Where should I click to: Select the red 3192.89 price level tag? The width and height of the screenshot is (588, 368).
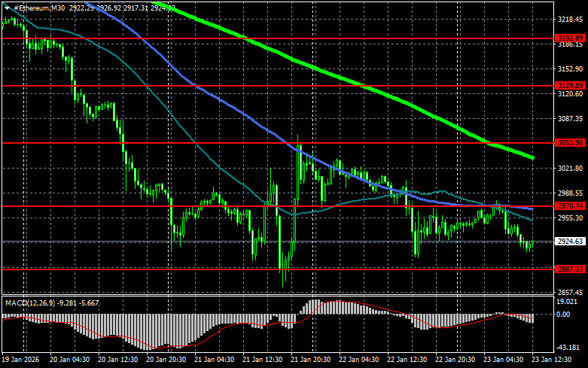tap(570, 38)
